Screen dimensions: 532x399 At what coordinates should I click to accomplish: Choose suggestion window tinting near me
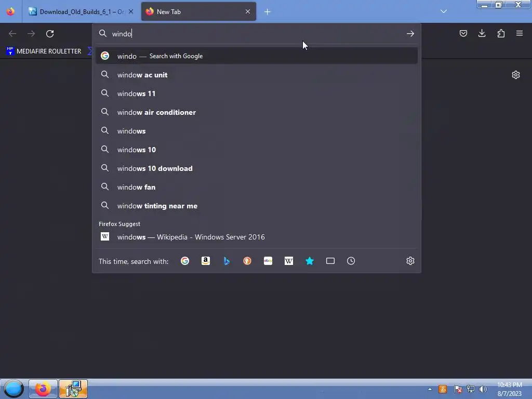257,206
